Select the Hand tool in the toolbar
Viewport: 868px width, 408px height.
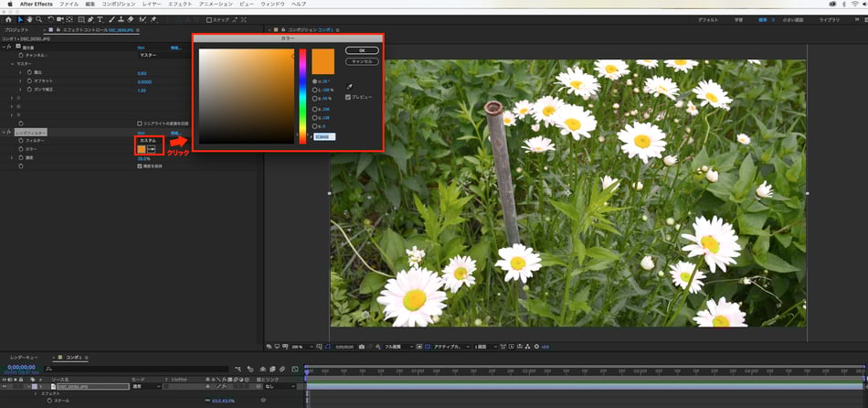click(28, 18)
